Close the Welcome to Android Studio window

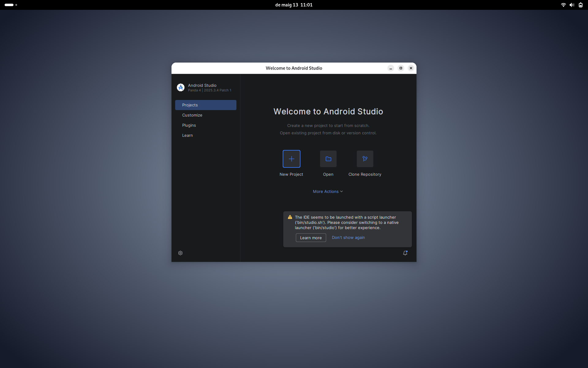411,68
